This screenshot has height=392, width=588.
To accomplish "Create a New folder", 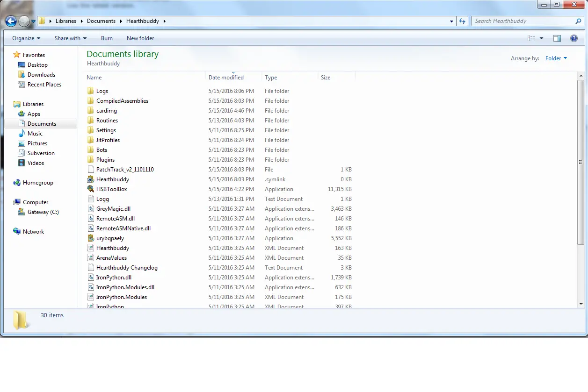I will (x=140, y=38).
